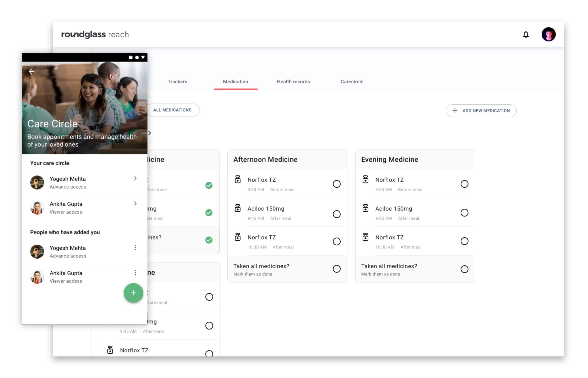Click the phone status bar square icon
This screenshot has width=588, height=378.
click(x=130, y=58)
